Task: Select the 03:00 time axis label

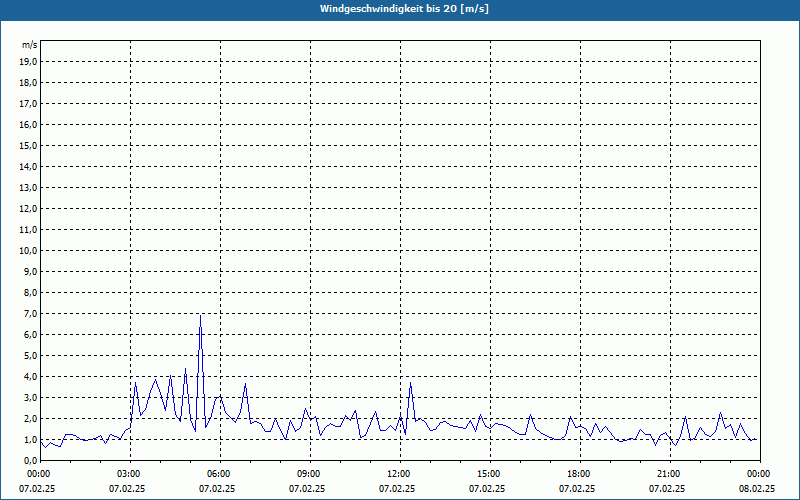Action: pyautogui.click(x=128, y=473)
